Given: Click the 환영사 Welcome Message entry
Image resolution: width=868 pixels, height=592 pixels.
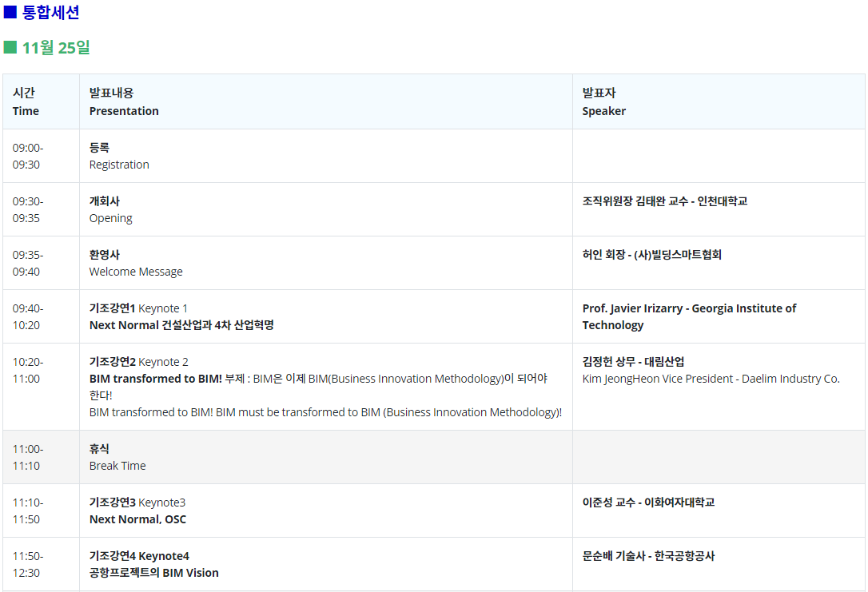Looking at the screenshot, I should (136, 264).
